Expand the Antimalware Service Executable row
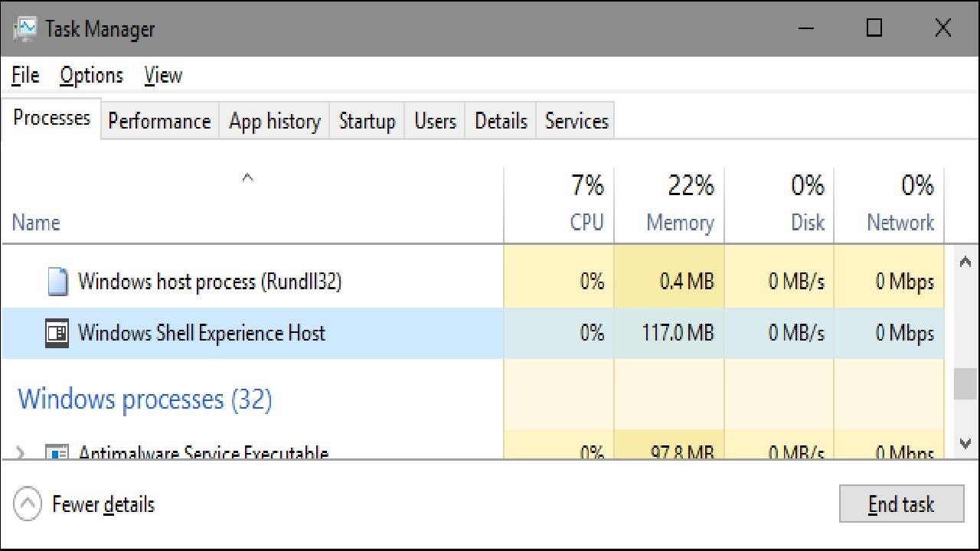The width and height of the screenshot is (980, 551). [21, 452]
